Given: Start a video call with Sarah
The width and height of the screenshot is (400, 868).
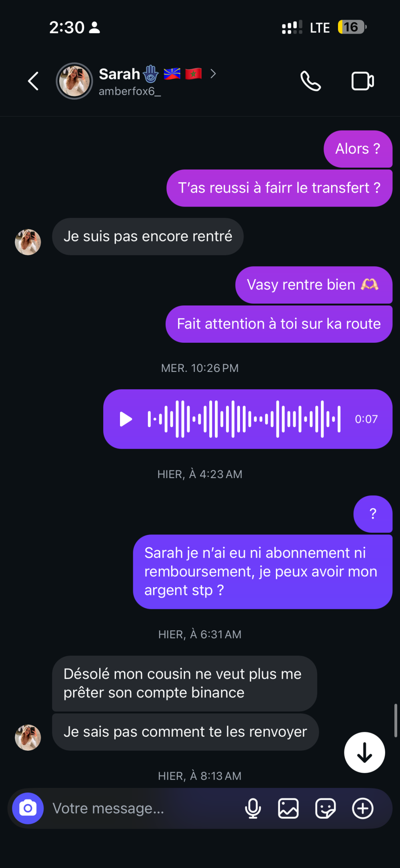Looking at the screenshot, I should tap(362, 81).
